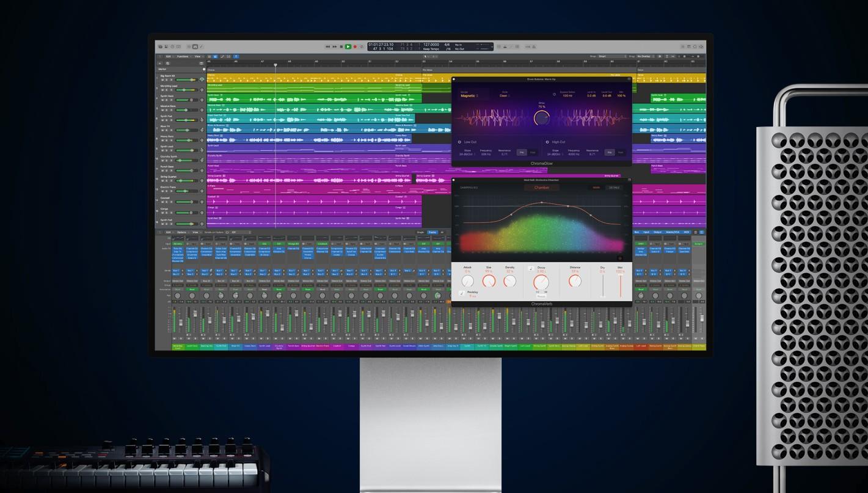The image size is (868, 493).
Task: Click the Big Room Kit track icon
Action: pyautogui.click(x=202, y=79)
